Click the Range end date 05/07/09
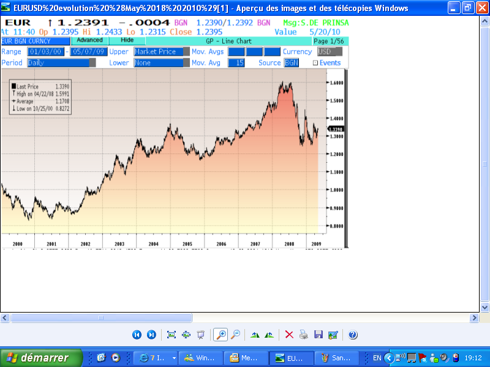The height and width of the screenshot is (367, 490). click(x=89, y=52)
